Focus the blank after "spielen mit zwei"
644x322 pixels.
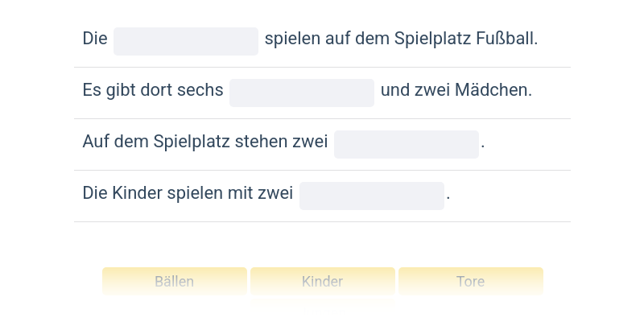pos(372,196)
